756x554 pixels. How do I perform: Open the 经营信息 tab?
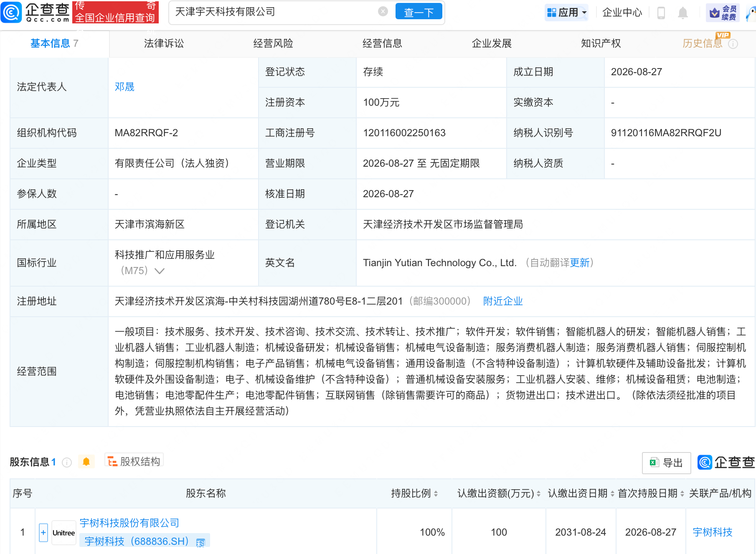(x=382, y=43)
